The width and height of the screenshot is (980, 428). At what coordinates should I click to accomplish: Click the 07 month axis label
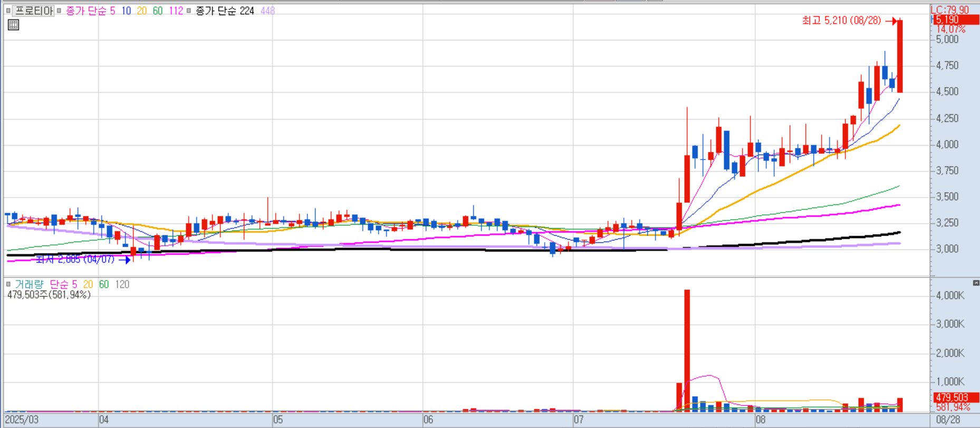[x=579, y=420]
